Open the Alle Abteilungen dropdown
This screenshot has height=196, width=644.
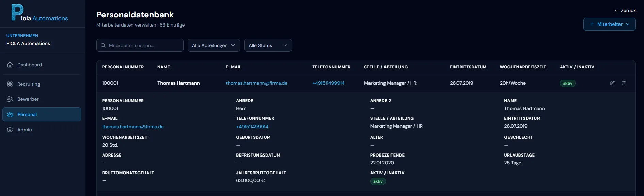click(x=214, y=45)
